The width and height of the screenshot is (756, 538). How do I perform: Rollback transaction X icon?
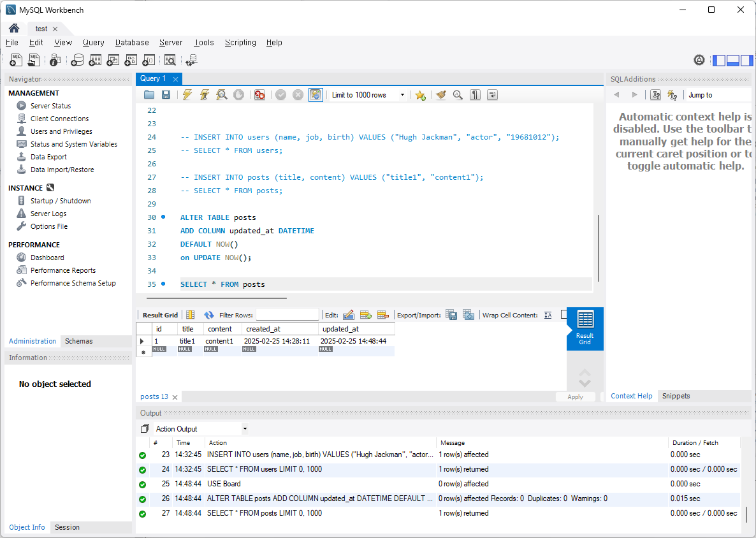pyautogui.click(x=298, y=95)
